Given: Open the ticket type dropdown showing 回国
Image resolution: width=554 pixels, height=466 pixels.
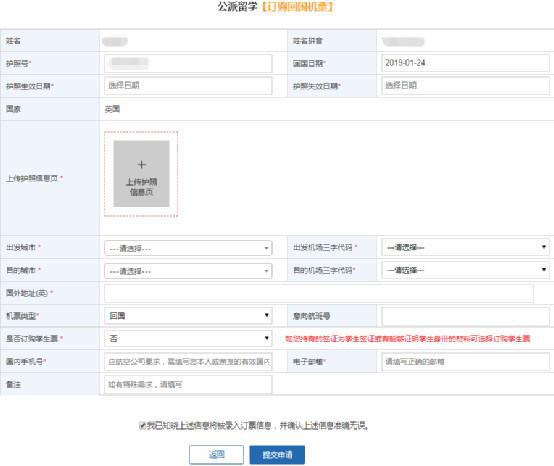Looking at the screenshot, I should point(188,315).
